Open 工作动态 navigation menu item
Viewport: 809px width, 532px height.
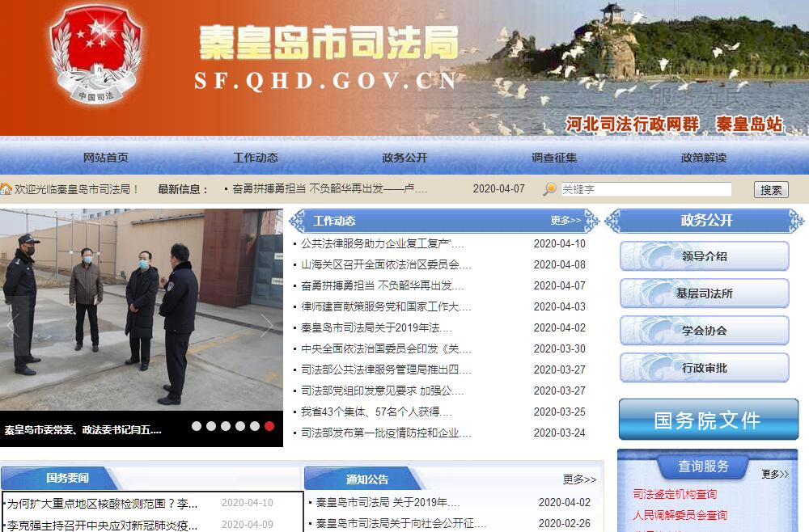[256, 158]
